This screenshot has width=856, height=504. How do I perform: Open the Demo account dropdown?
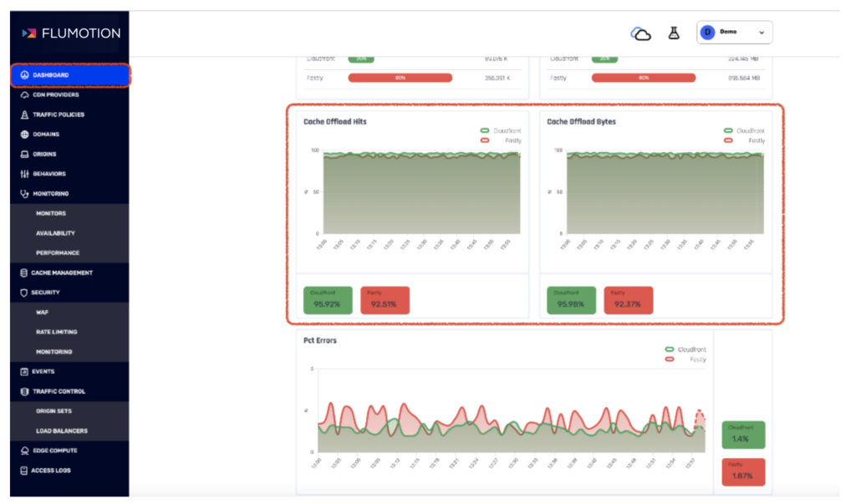click(x=734, y=33)
